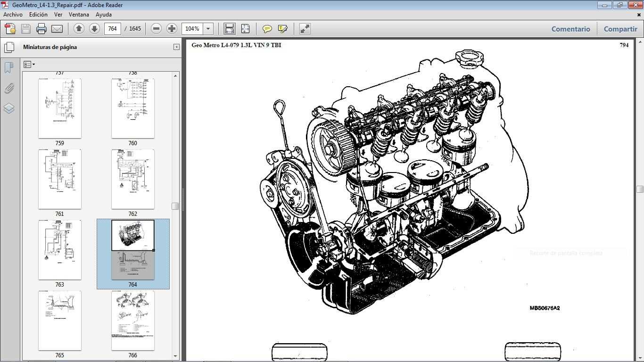Open the layers panel icon

click(9, 108)
